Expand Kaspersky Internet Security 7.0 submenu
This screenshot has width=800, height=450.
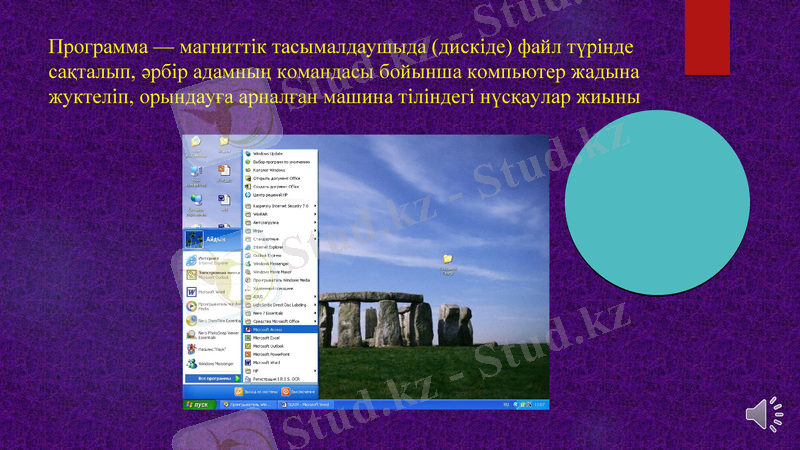(280, 206)
